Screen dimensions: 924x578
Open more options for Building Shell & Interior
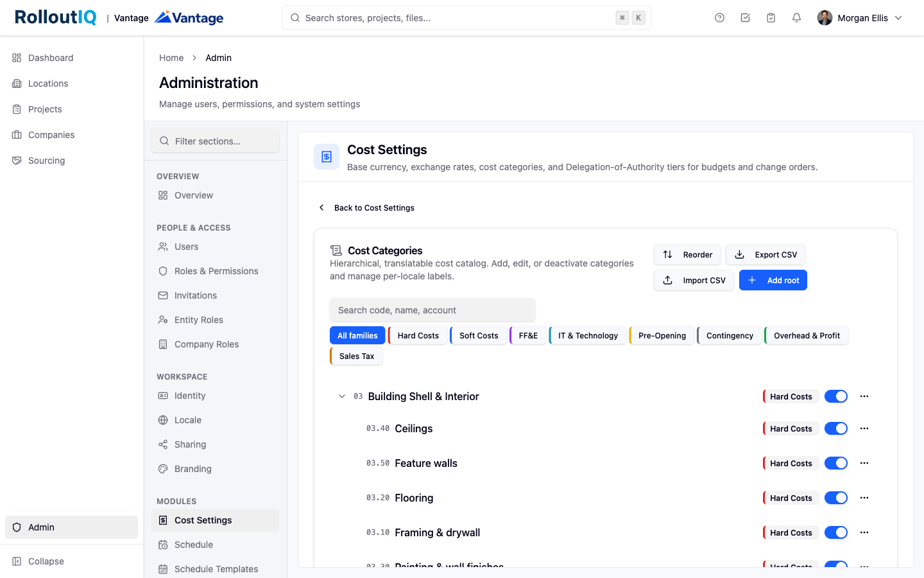[x=864, y=396]
